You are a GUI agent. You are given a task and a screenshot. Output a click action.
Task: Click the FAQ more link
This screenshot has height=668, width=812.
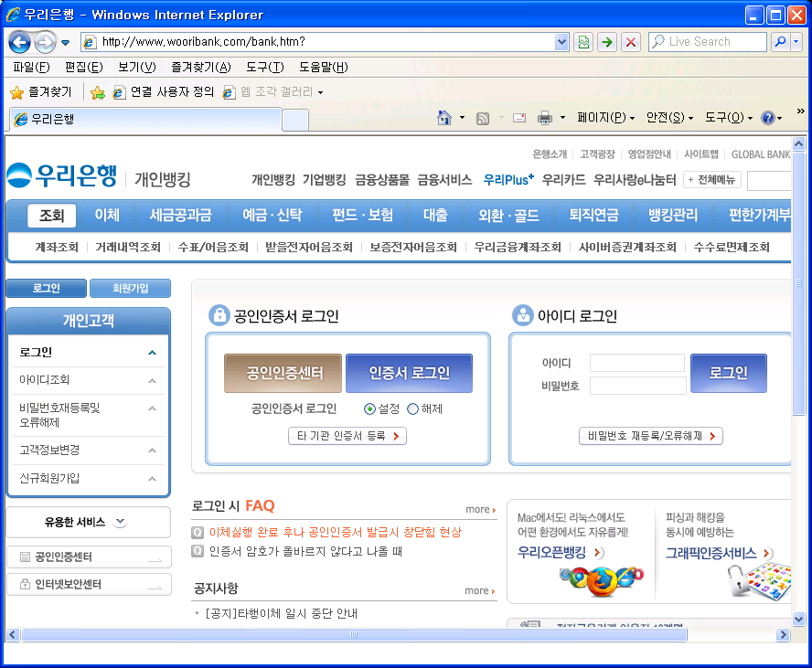pos(481,510)
